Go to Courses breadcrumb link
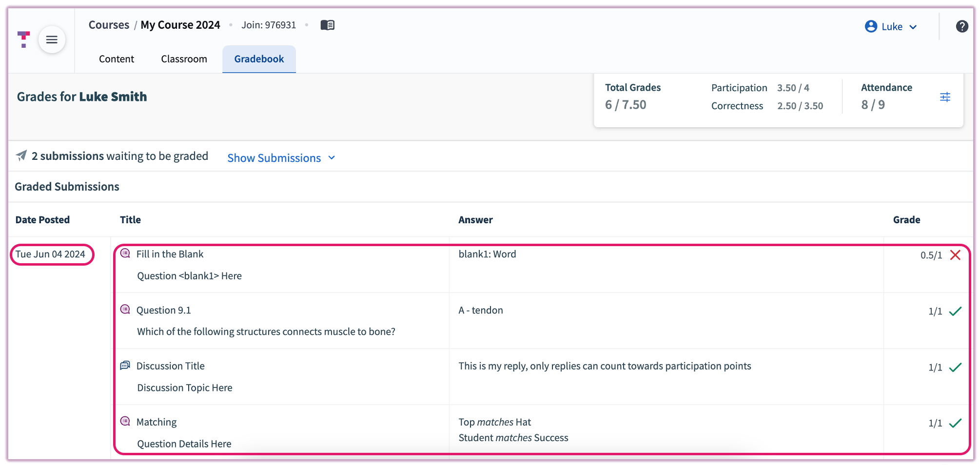The width and height of the screenshot is (980, 465). pyautogui.click(x=109, y=25)
